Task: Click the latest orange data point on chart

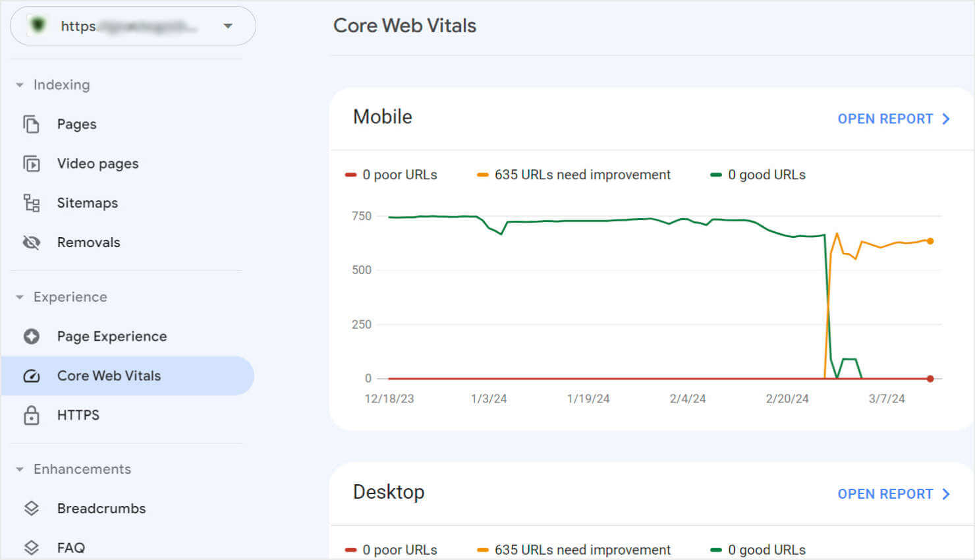Action: (930, 241)
